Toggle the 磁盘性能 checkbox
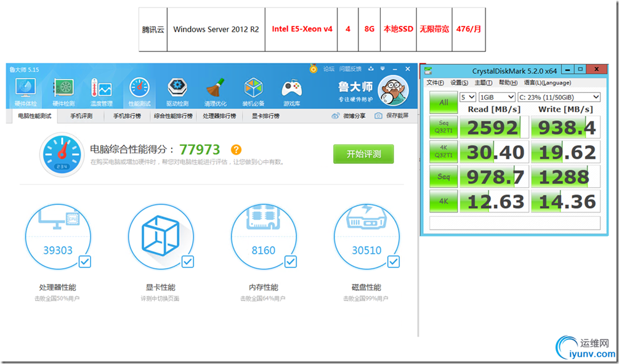 pos(394,261)
